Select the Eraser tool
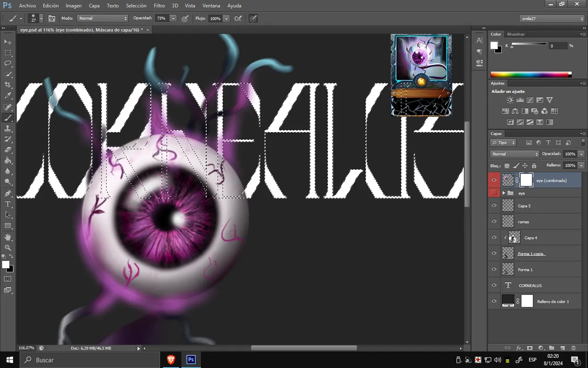 point(8,150)
